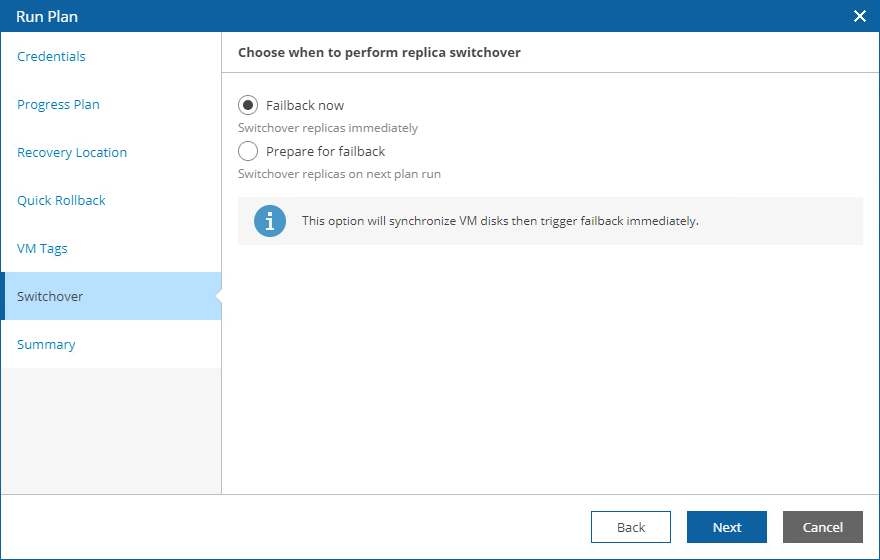
Task: Click the blue info icon in the banner
Action: pyautogui.click(x=270, y=221)
